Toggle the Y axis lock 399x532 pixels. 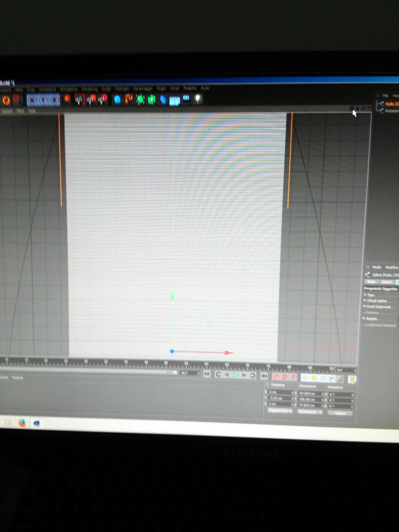43,100
